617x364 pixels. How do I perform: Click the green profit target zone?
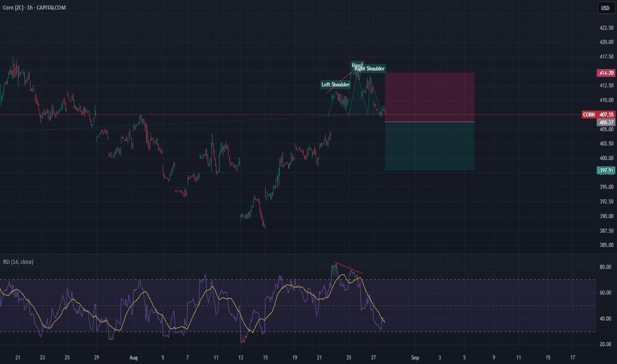tap(429, 146)
